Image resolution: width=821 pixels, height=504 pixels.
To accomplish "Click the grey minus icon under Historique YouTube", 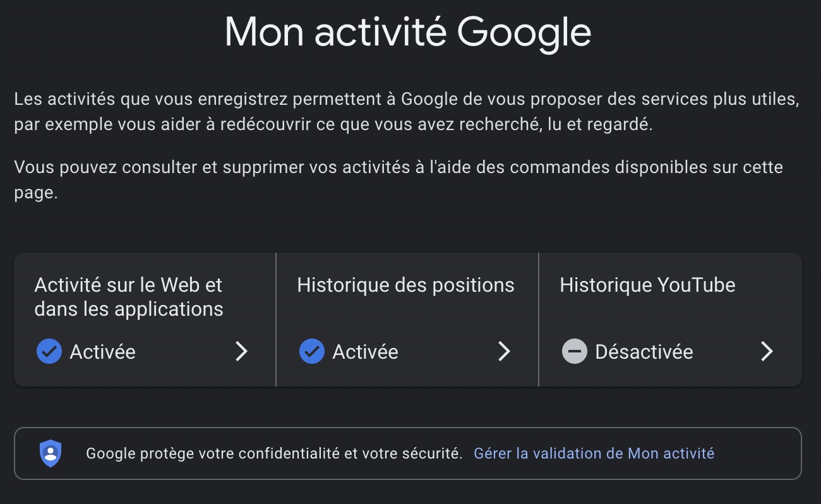I will tap(574, 351).
